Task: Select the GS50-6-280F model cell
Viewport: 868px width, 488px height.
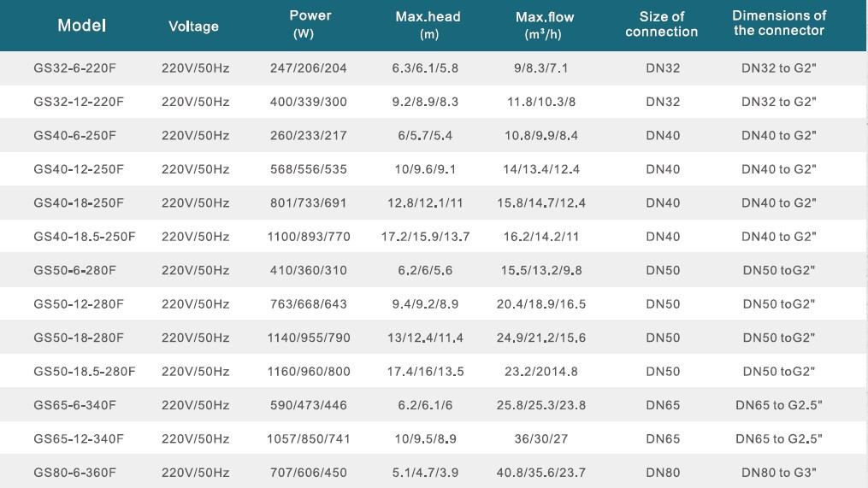Action: 74,271
